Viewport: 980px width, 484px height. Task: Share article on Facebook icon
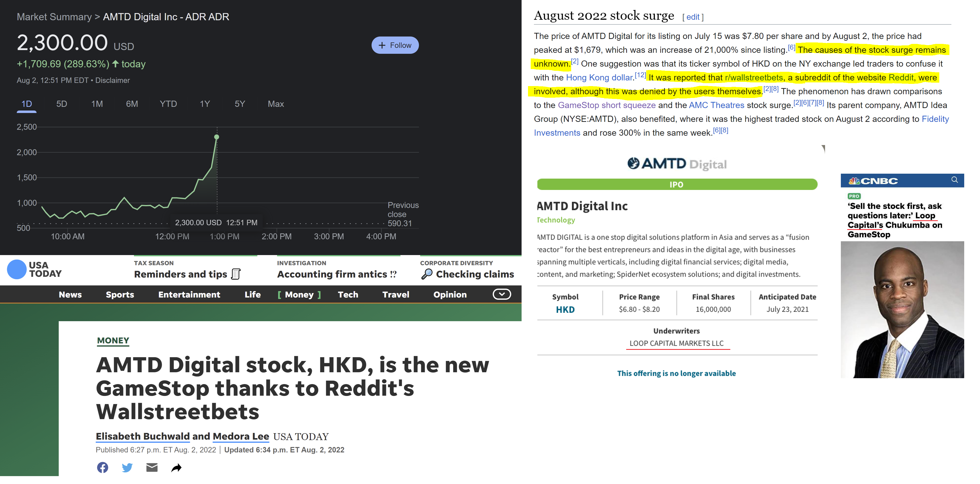point(102,467)
